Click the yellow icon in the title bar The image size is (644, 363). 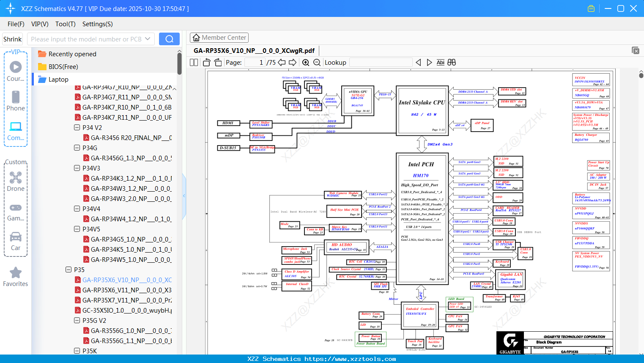pos(591,8)
